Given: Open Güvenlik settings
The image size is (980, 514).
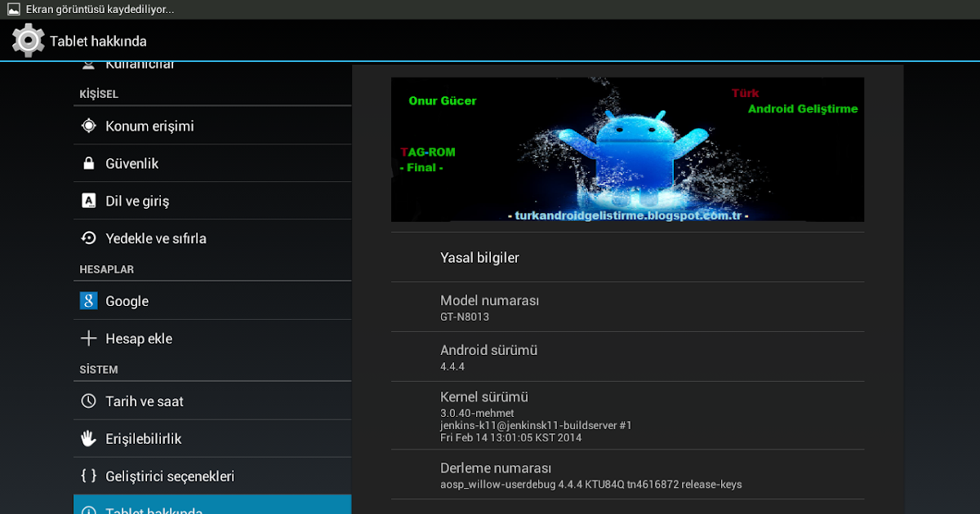Looking at the screenshot, I should point(212,163).
